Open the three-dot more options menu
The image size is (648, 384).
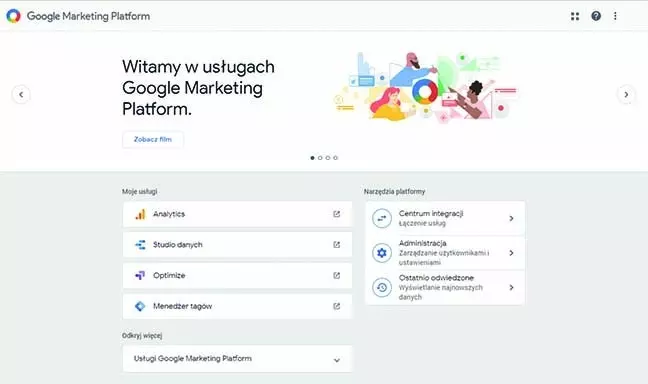point(615,16)
